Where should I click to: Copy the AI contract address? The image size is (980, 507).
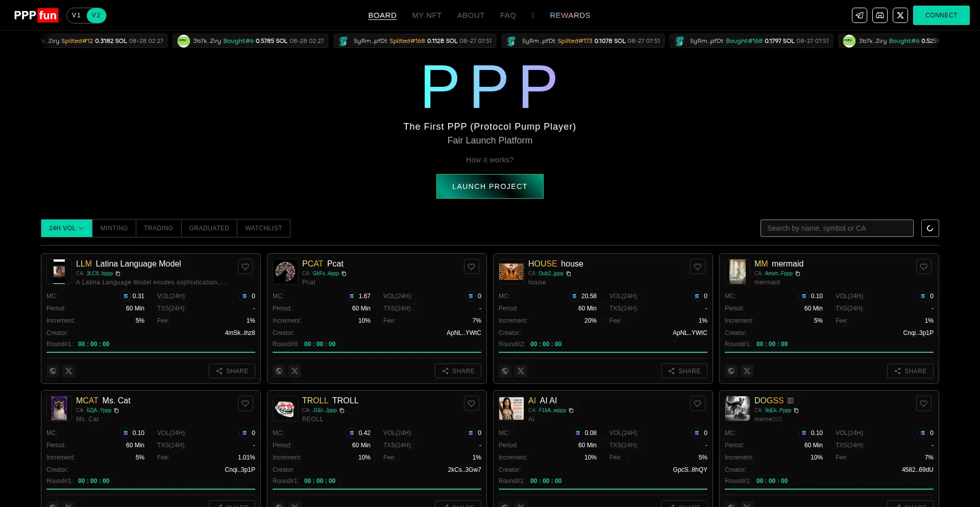click(571, 411)
